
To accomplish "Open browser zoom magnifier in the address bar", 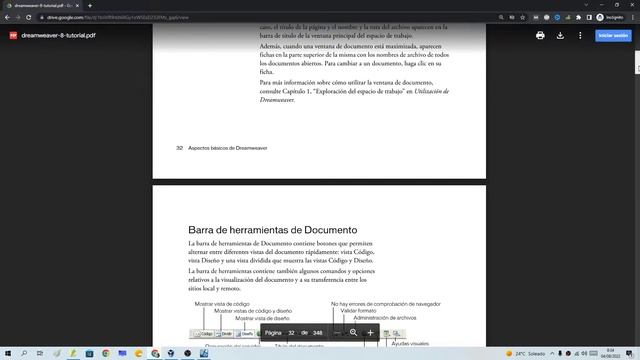I will (x=501, y=18).
